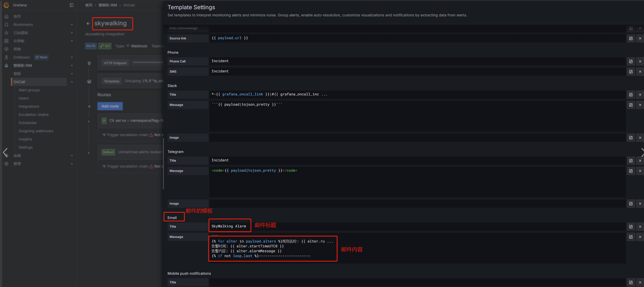Reset the Telegram Title template
This screenshot has width=644, height=287.
tap(640, 161)
